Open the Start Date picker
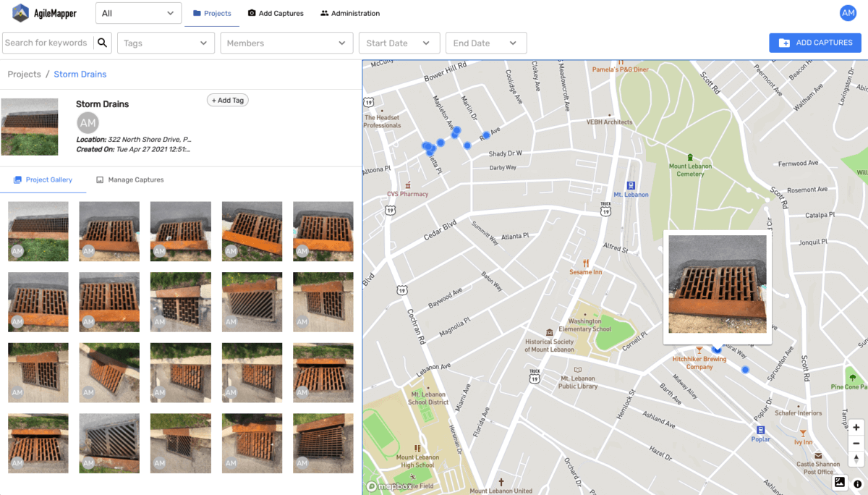868x495 pixels. coord(399,43)
